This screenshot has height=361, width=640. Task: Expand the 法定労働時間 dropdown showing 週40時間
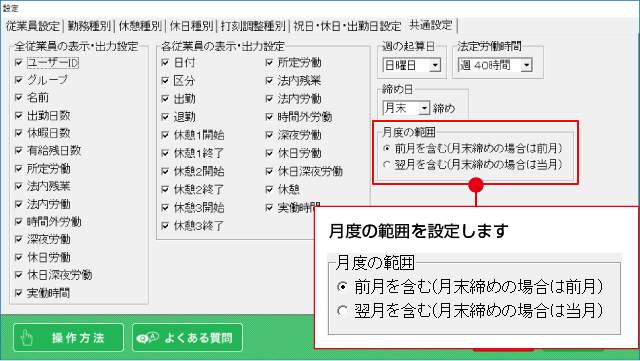[x=495, y=65]
